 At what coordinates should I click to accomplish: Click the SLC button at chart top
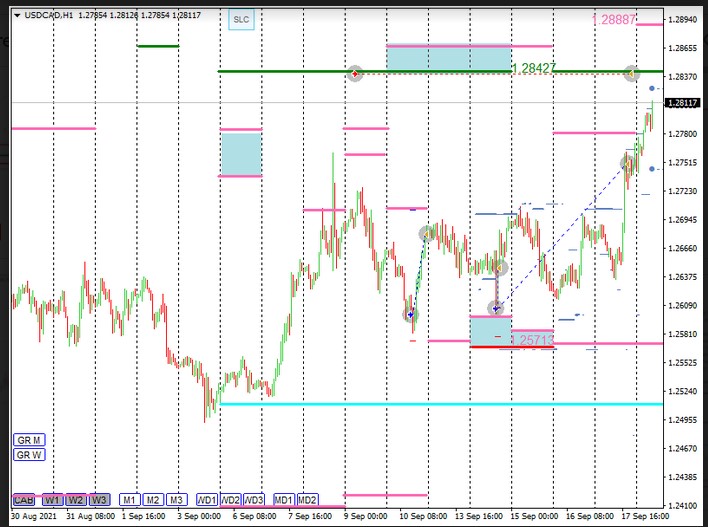[x=240, y=19]
